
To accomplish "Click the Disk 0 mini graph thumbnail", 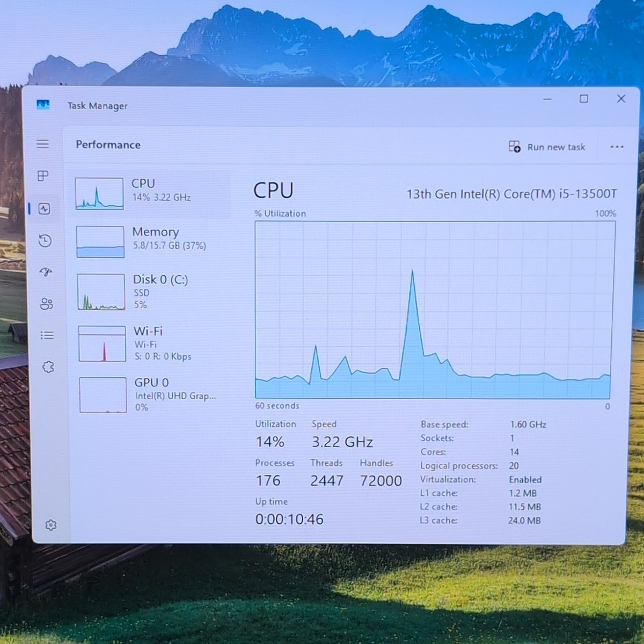I will [x=101, y=292].
